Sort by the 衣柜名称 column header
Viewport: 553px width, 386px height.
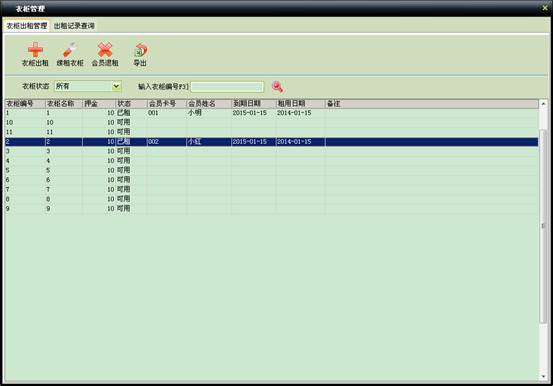click(x=63, y=104)
